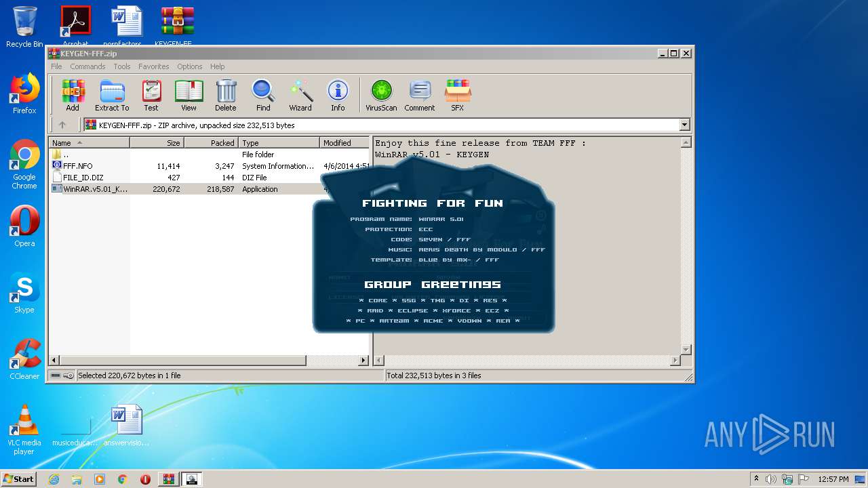The image size is (868, 488).
Task: Open Opera desktop shortcut
Action: tap(24, 226)
